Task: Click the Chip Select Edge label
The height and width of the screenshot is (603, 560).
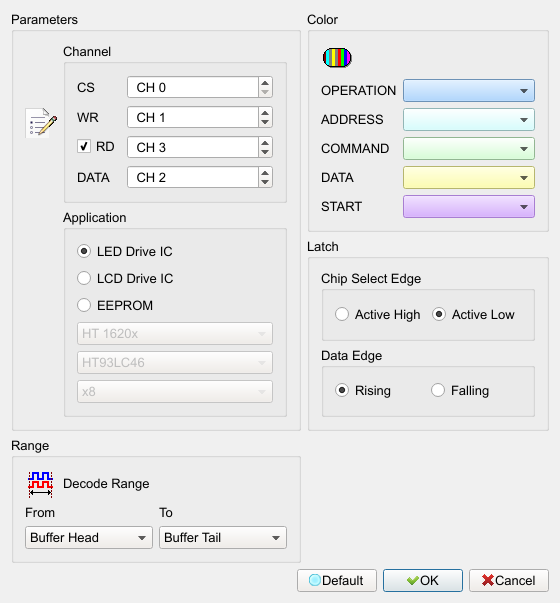Action: (x=371, y=278)
